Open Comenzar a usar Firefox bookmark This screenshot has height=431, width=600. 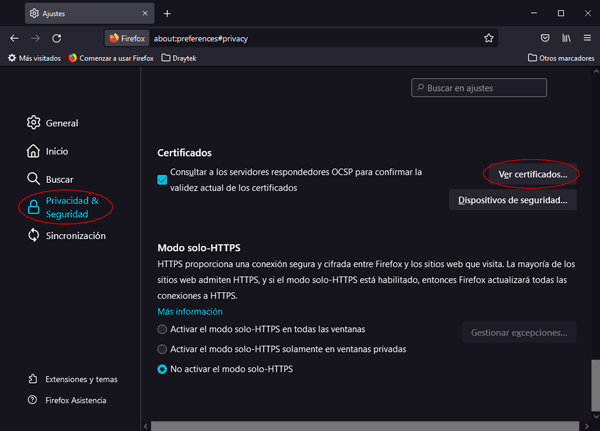(111, 58)
